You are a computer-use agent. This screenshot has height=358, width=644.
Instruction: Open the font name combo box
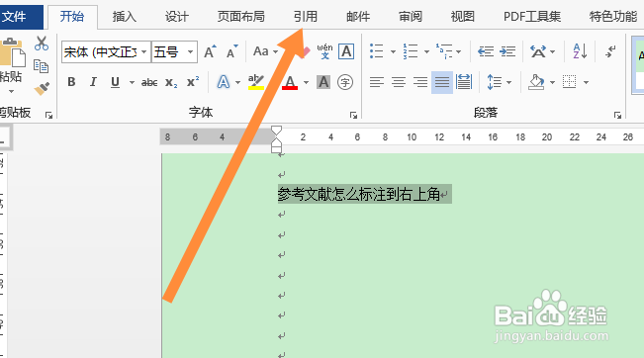(107, 52)
